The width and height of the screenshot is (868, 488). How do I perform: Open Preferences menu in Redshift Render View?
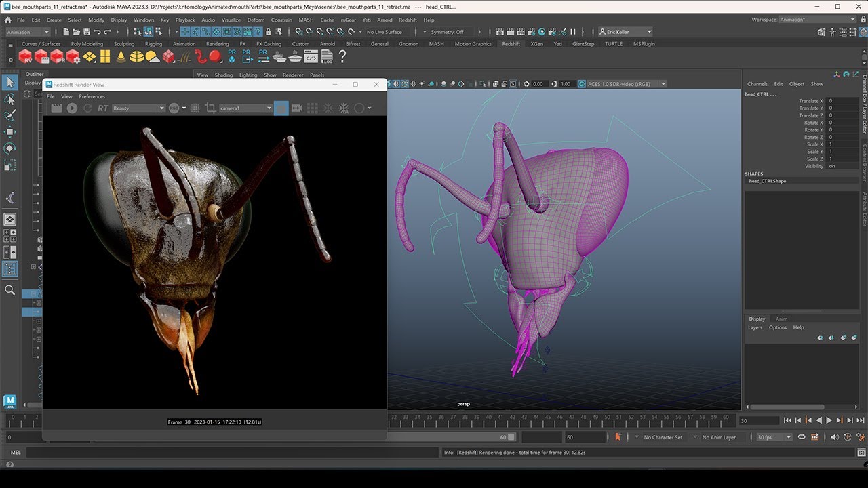pos(92,96)
